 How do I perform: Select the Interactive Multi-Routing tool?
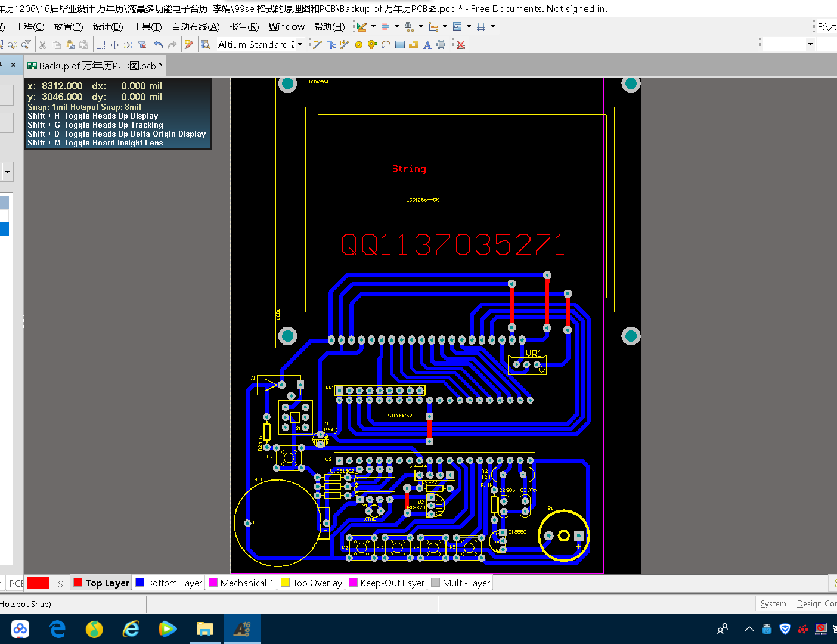click(x=345, y=45)
